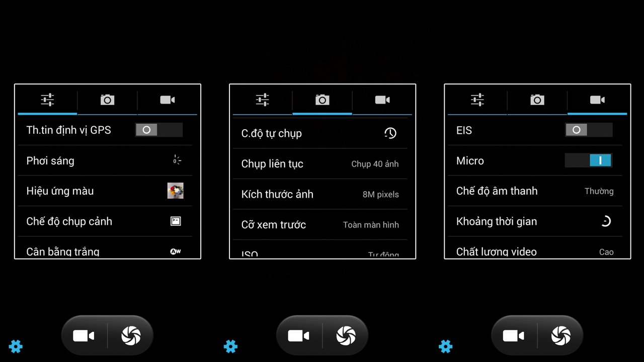Open the C.độ tự chụp timer icon
The image size is (644, 362).
coord(390,133)
